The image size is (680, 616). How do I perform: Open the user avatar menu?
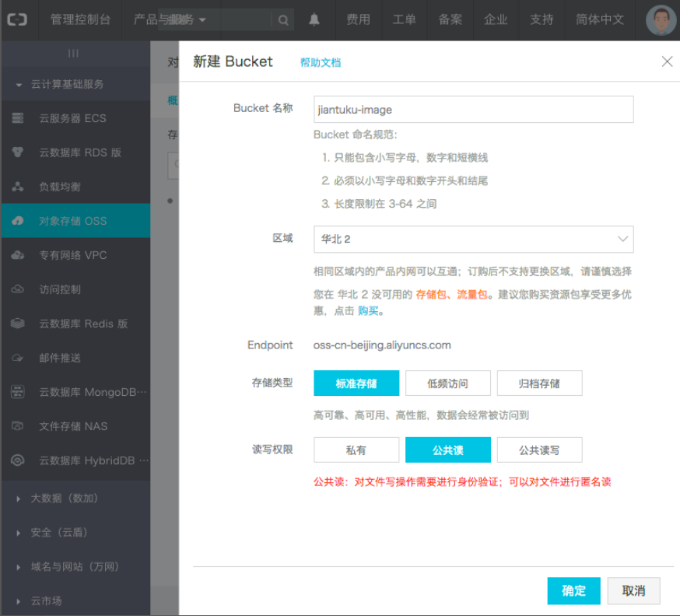point(661,20)
